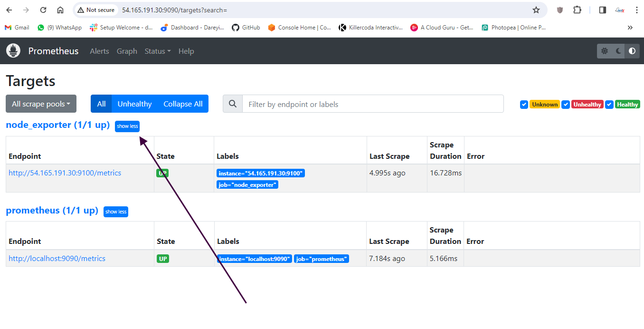Reload the page using the refresh icon
This screenshot has width=644, height=329.
pos(43,10)
